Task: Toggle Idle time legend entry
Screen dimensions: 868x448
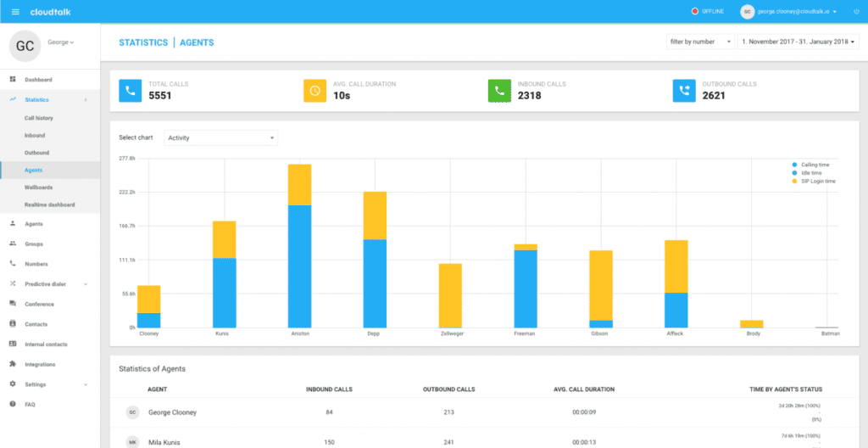Action: click(x=807, y=173)
